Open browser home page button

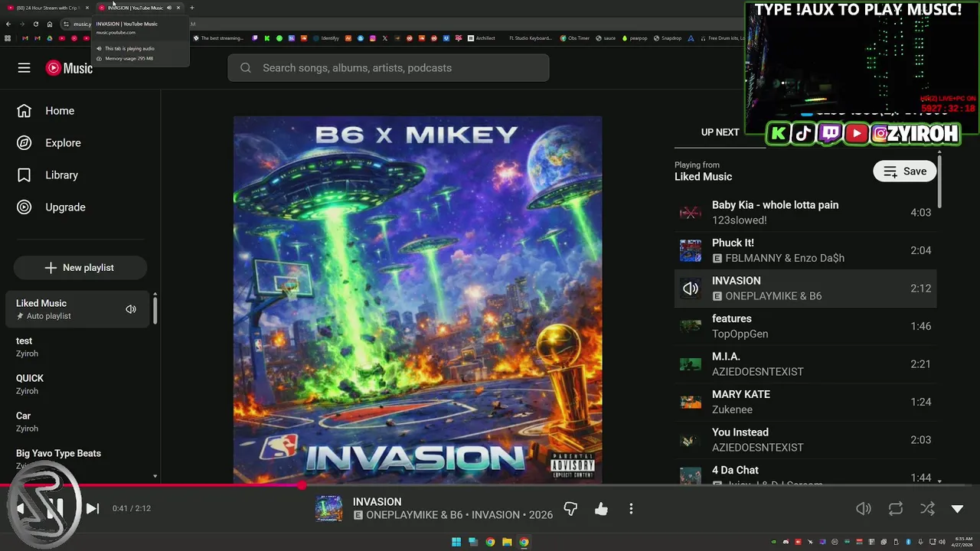point(49,24)
